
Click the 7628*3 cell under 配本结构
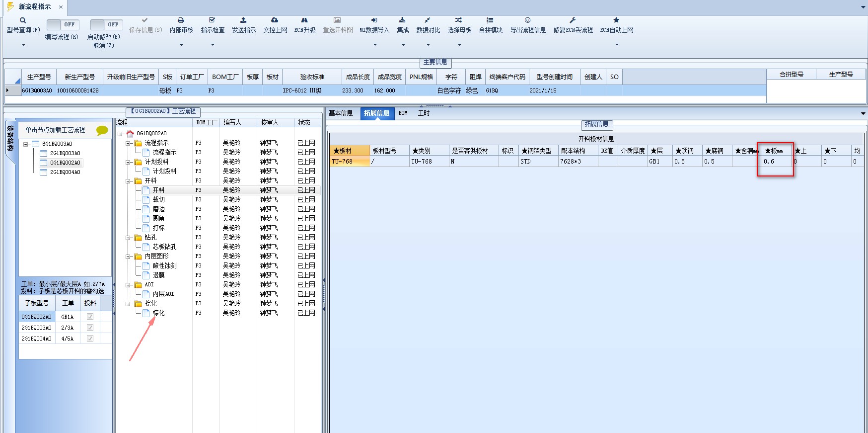click(x=578, y=162)
